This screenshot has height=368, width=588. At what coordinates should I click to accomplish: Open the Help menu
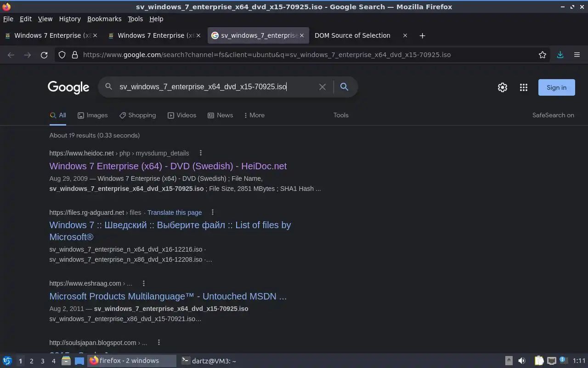tap(156, 19)
